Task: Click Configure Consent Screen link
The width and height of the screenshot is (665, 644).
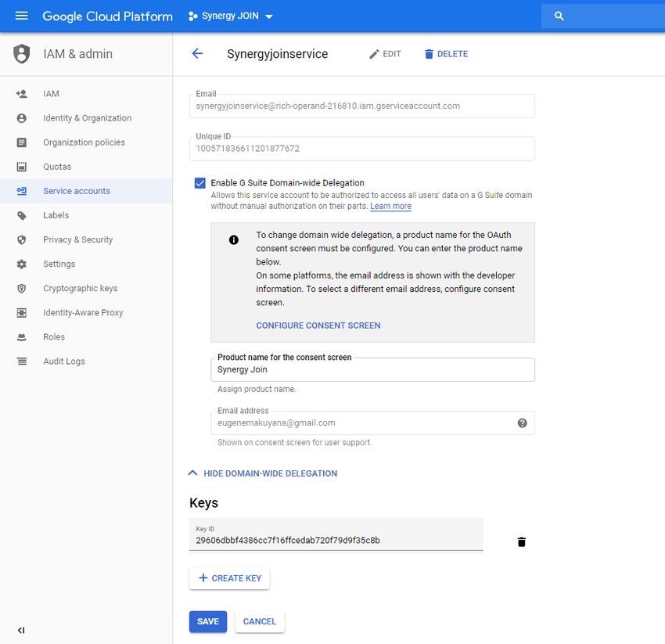Action: 318,326
